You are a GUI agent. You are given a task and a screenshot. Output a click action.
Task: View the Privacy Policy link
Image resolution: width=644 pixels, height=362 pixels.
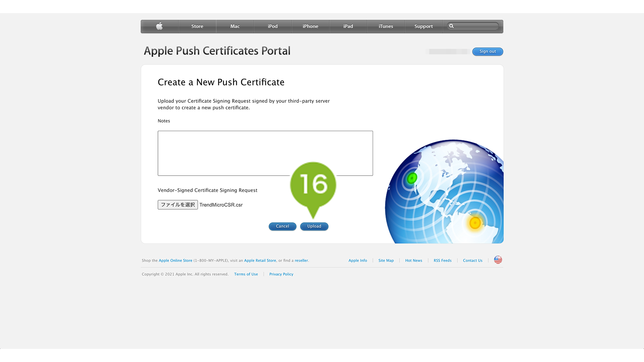281,274
